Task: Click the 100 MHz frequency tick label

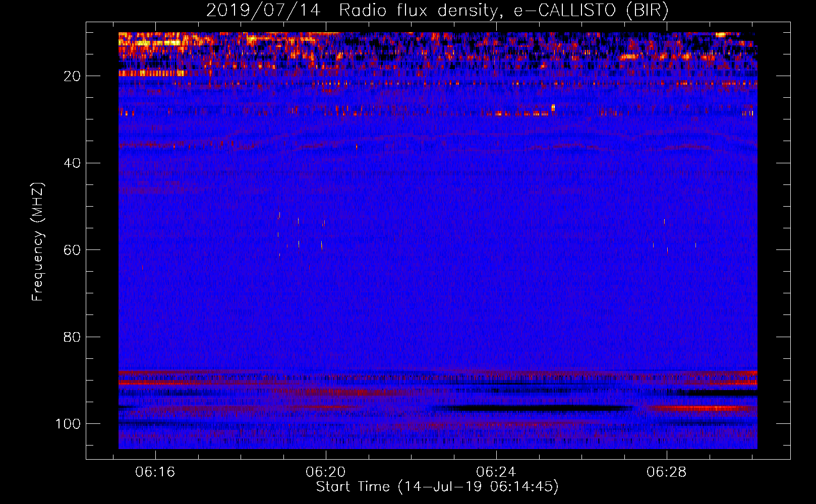Action: pos(68,424)
